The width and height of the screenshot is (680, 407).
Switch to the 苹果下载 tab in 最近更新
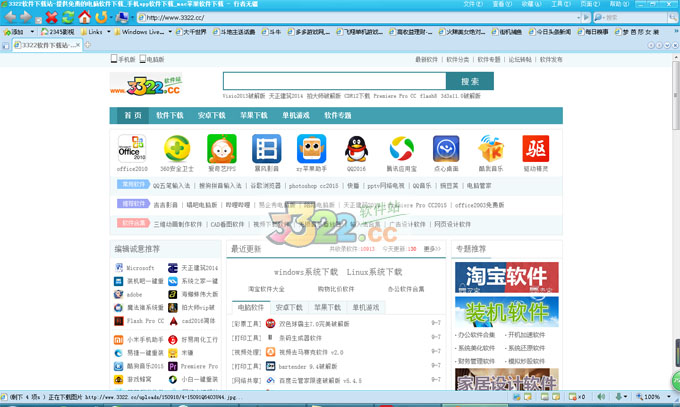[327, 307]
